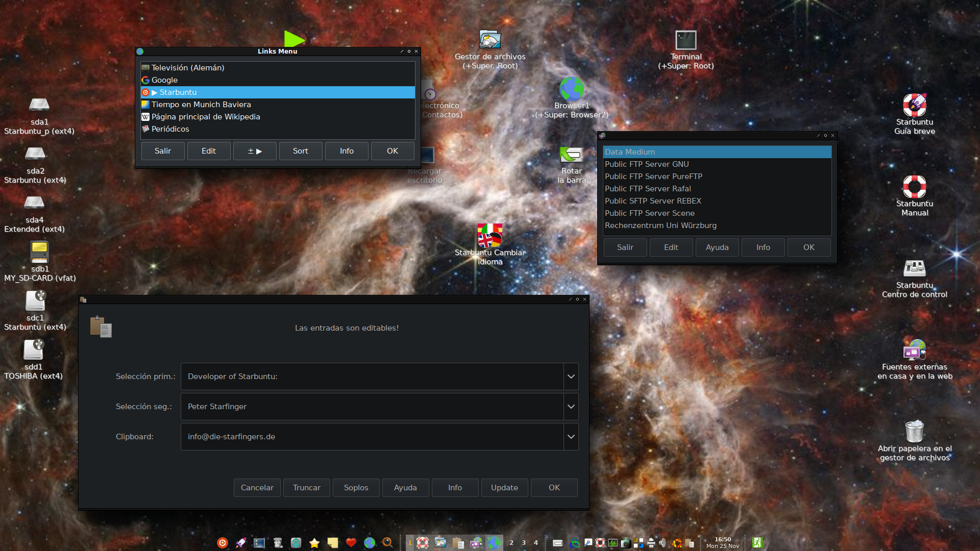This screenshot has width=980, height=551.
Task: Select Public FTP Server Scene entry
Action: (x=717, y=213)
